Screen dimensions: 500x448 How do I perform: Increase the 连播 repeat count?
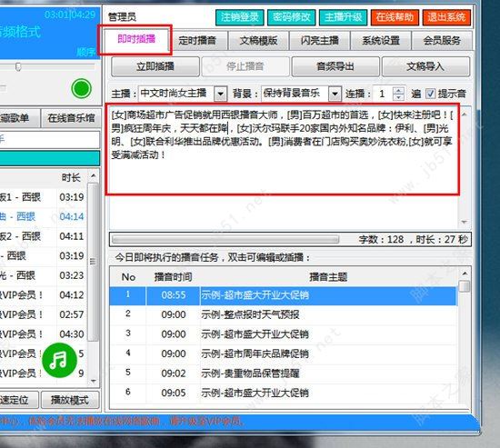[398, 90]
